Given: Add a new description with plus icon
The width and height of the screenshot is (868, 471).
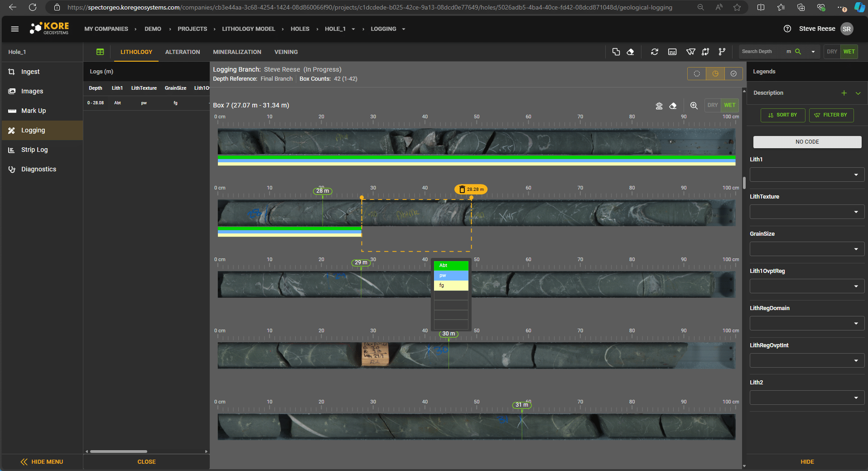Looking at the screenshot, I should point(844,93).
